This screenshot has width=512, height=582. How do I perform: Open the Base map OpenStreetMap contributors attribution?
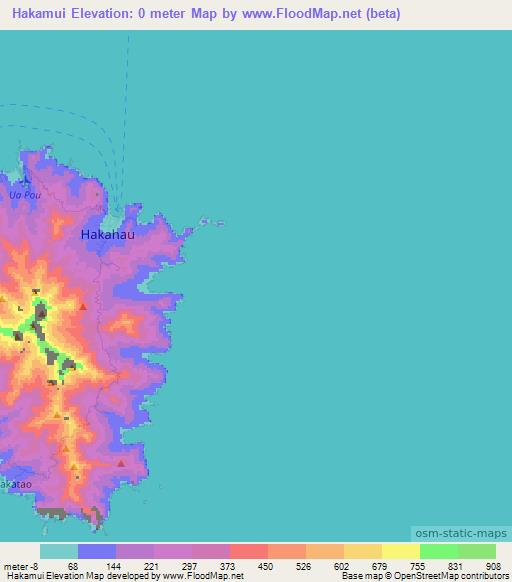[425, 576]
